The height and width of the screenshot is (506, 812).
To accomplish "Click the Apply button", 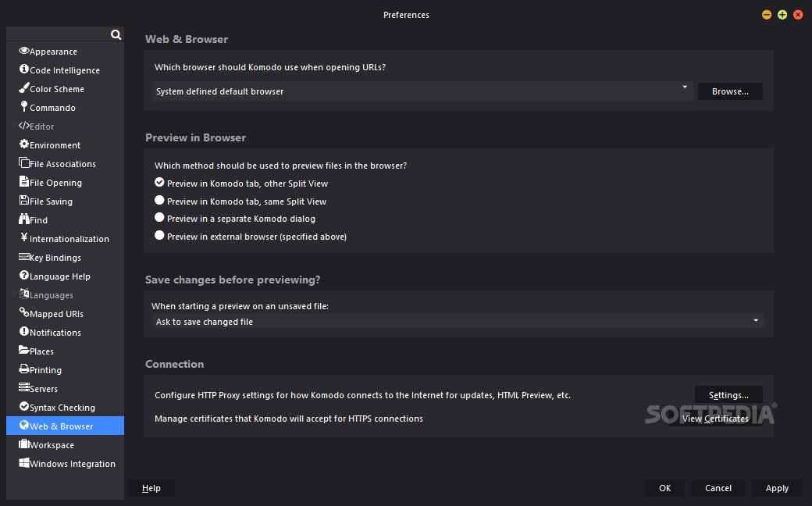I will pos(777,488).
